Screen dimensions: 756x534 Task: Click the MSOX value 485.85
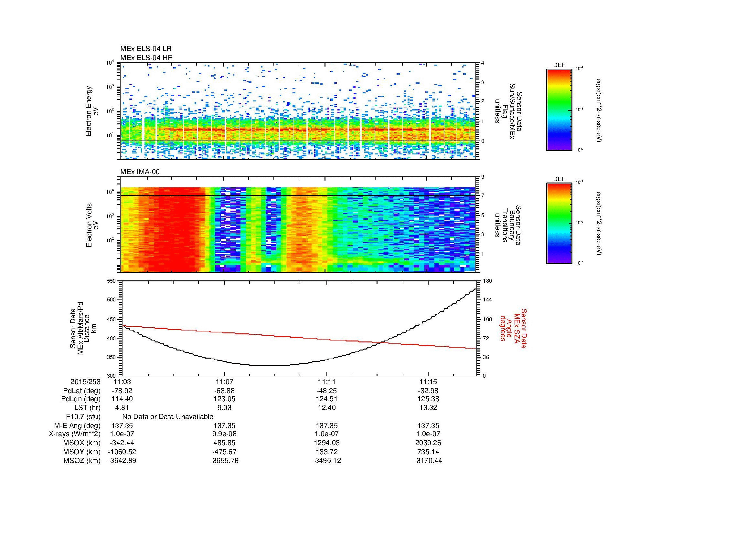pos(225,443)
